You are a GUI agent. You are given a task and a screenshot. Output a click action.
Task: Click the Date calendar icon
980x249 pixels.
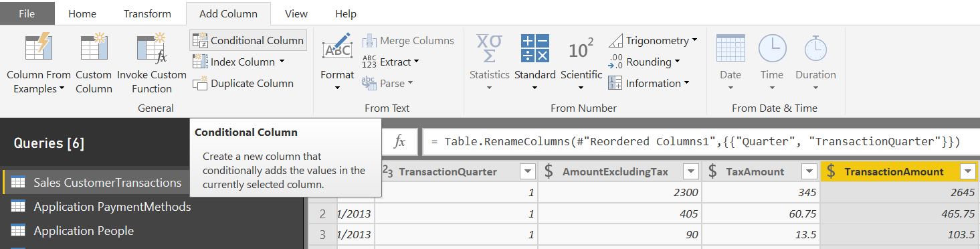tap(730, 48)
